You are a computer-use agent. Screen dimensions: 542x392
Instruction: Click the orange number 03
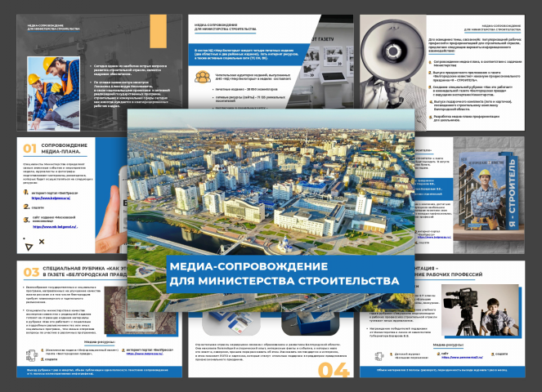[31, 272]
